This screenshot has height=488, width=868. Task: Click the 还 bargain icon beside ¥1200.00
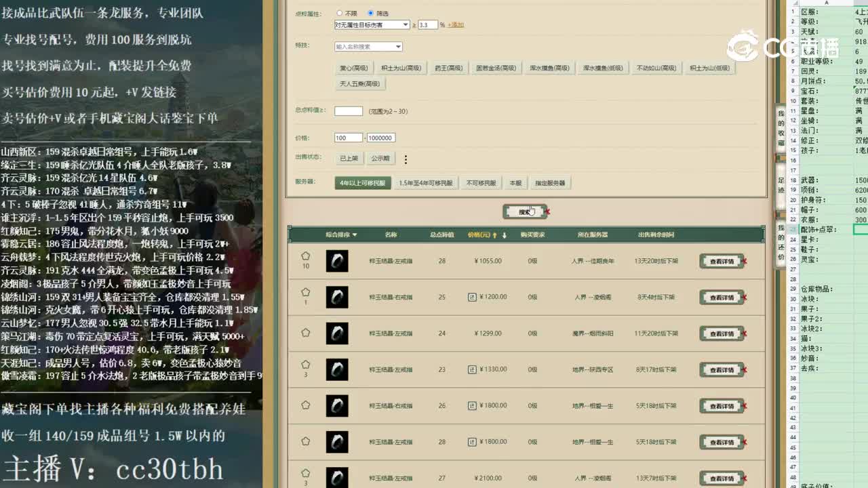tap(472, 297)
